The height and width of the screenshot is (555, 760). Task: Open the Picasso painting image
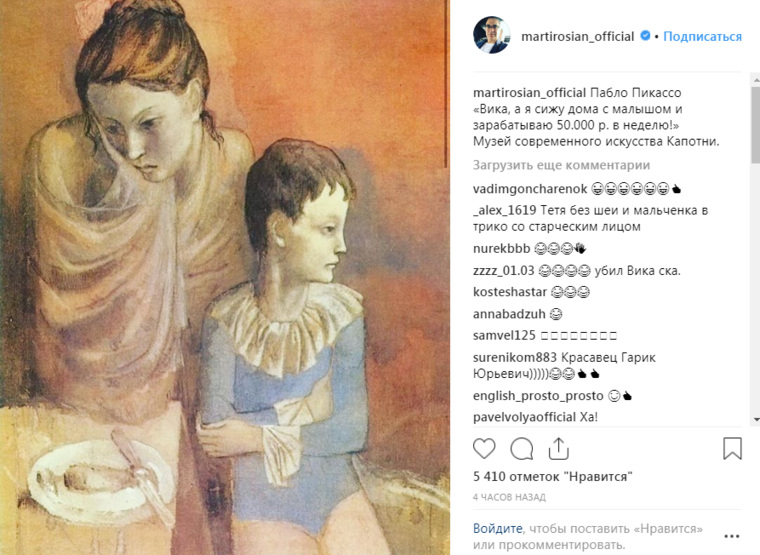pyautogui.click(x=224, y=277)
